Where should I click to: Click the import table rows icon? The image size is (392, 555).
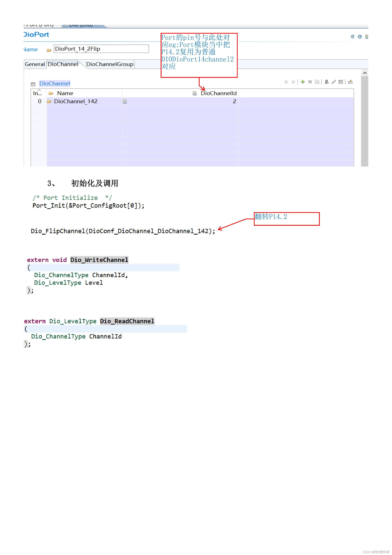click(x=350, y=82)
